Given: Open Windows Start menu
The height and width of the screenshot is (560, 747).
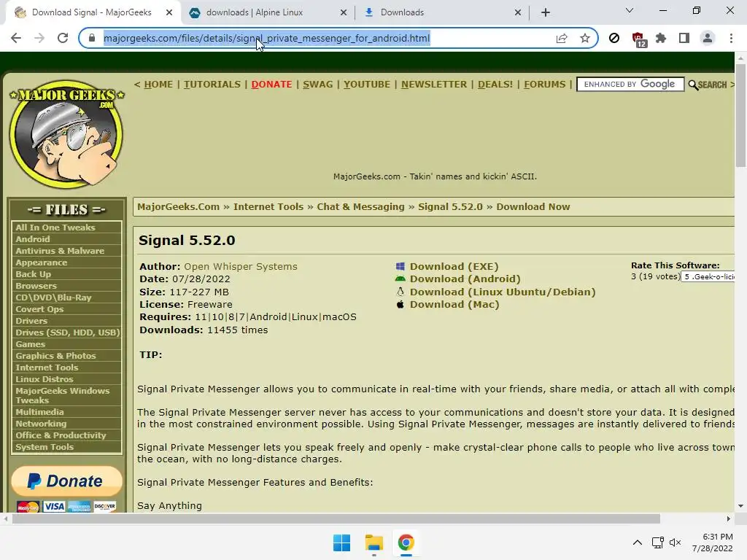Looking at the screenshot, I should [341, 542].
